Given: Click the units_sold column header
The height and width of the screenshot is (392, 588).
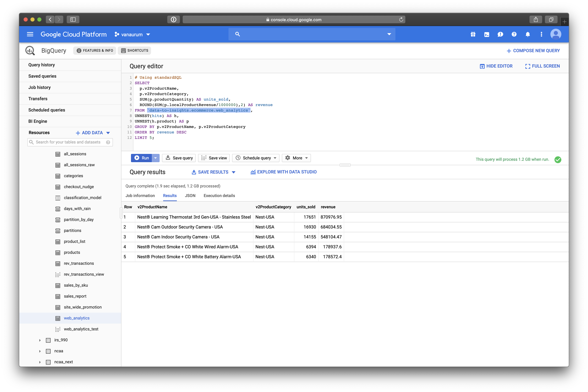Looking at the screenshot, I should click(306, 207).
